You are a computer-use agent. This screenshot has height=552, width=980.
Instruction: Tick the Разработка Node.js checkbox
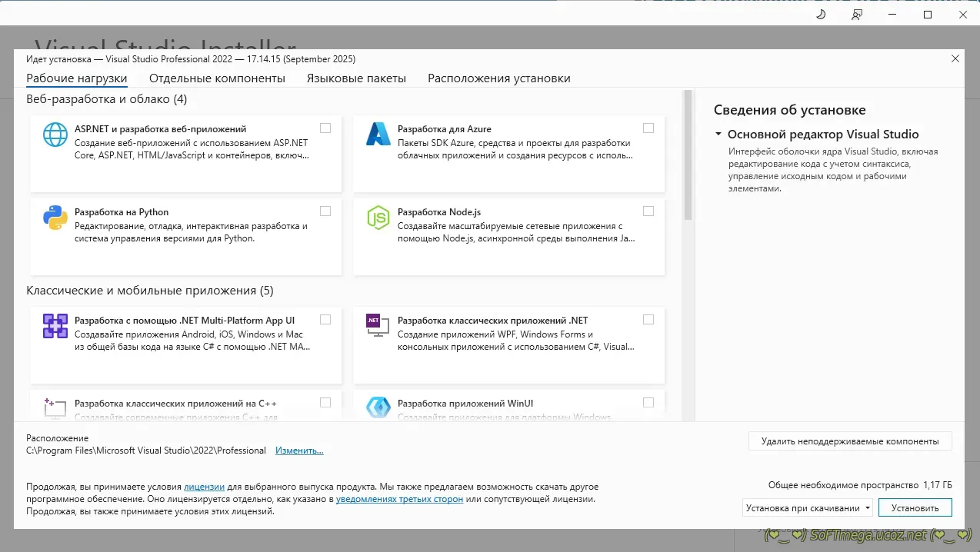pyautogui.click(x=648, y=211)
